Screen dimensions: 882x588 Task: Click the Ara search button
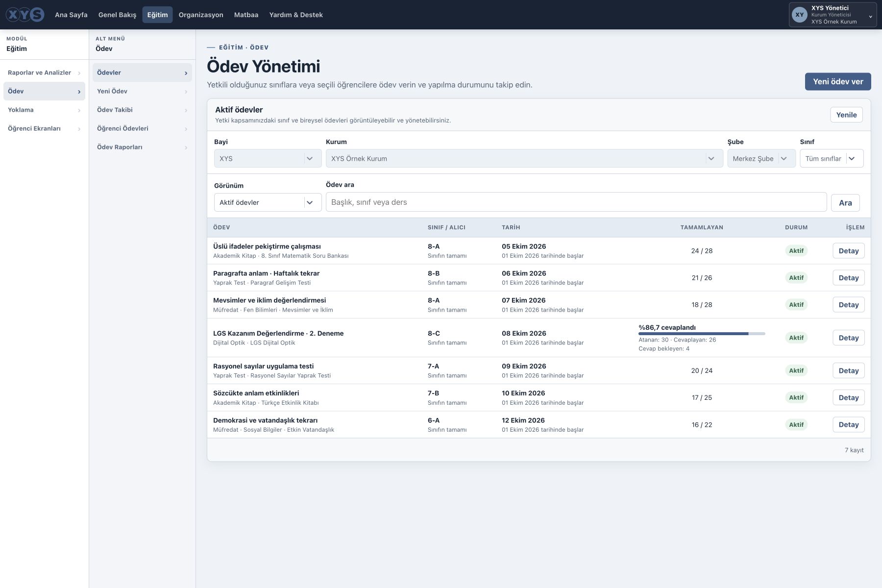845,202
